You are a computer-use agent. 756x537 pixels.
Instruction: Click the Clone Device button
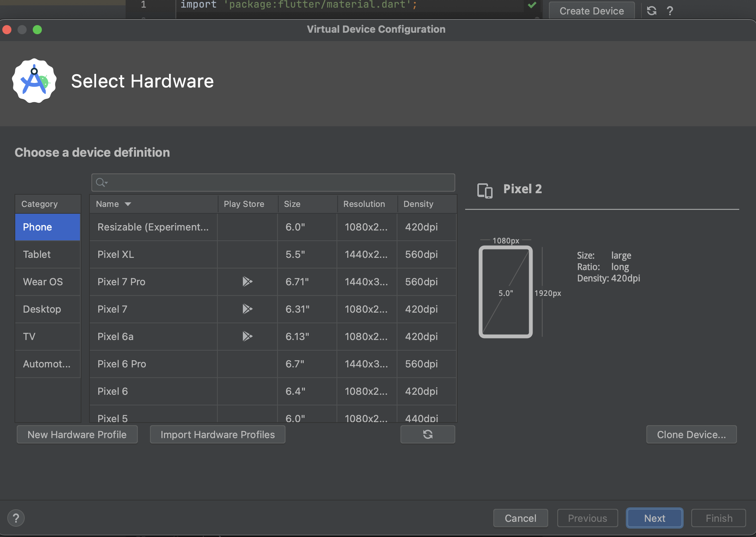(691, 434)
